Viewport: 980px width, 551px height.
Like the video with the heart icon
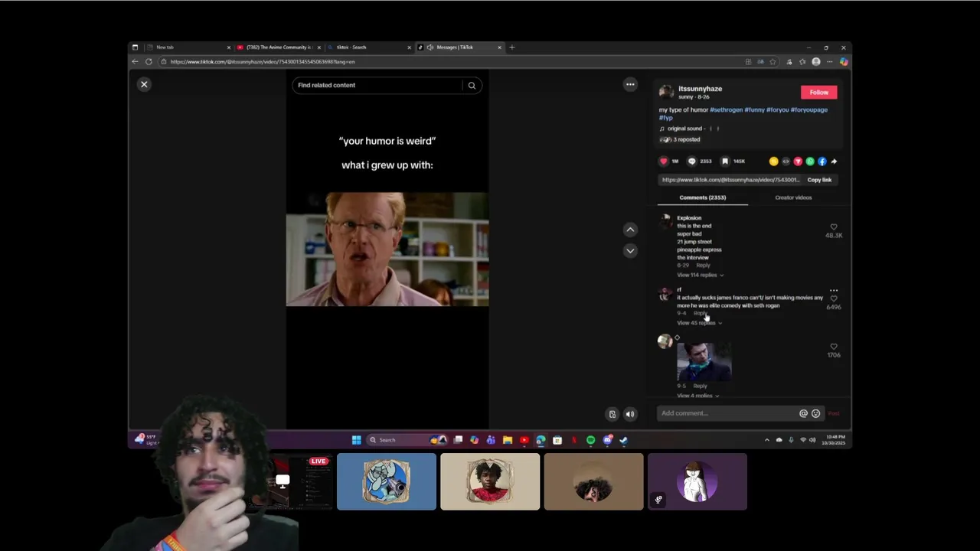664,161
